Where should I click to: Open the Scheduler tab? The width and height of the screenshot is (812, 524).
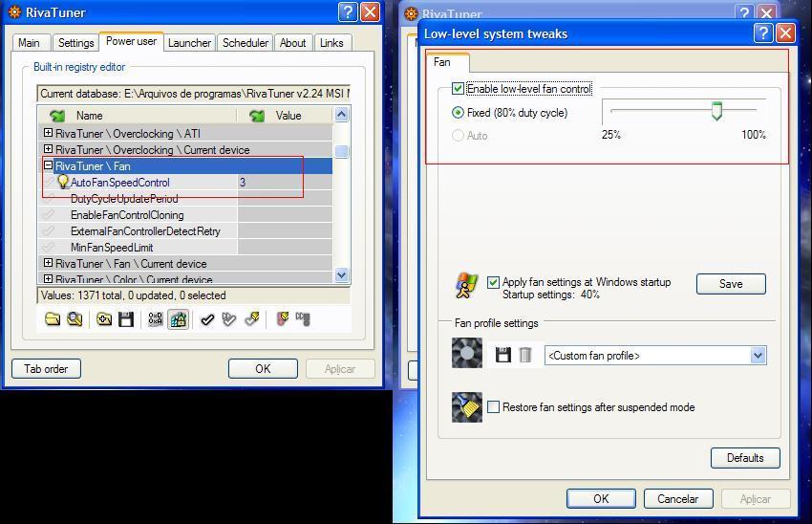[x=246, y=42]
